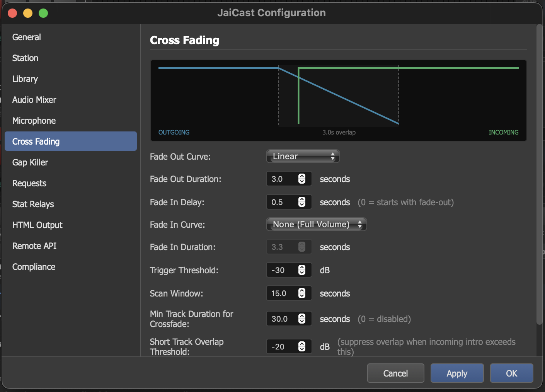
Task: Click the 'Trigger Threshold:' label
Action: point(184,270)
